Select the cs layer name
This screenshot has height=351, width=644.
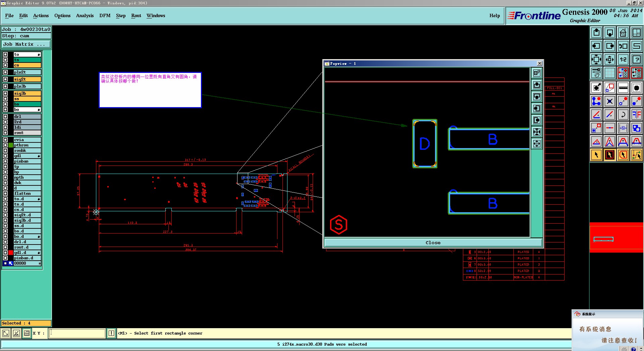click(x=27, y=65)
